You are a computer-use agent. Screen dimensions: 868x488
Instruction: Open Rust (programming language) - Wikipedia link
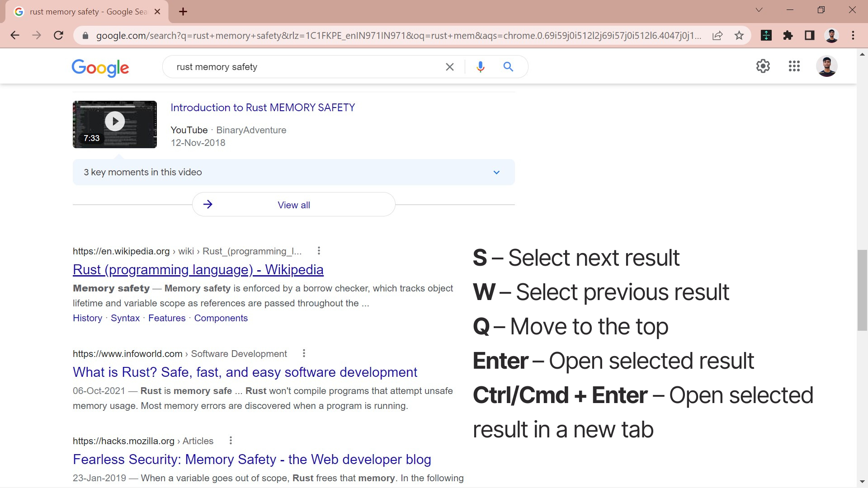point(198,270)
